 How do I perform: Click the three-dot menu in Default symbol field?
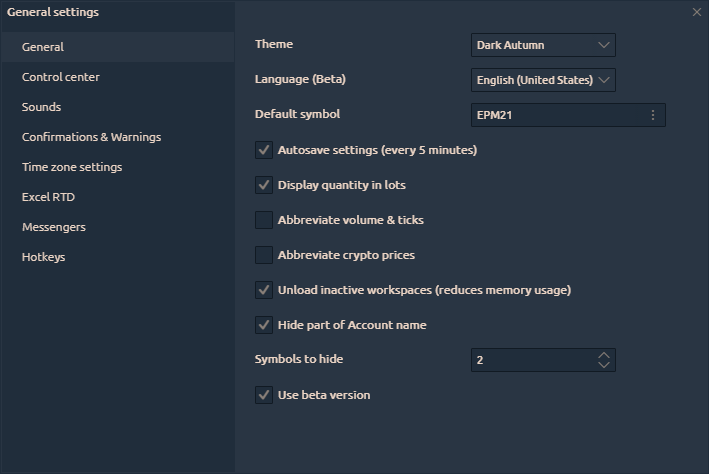(x=653, y=115)
